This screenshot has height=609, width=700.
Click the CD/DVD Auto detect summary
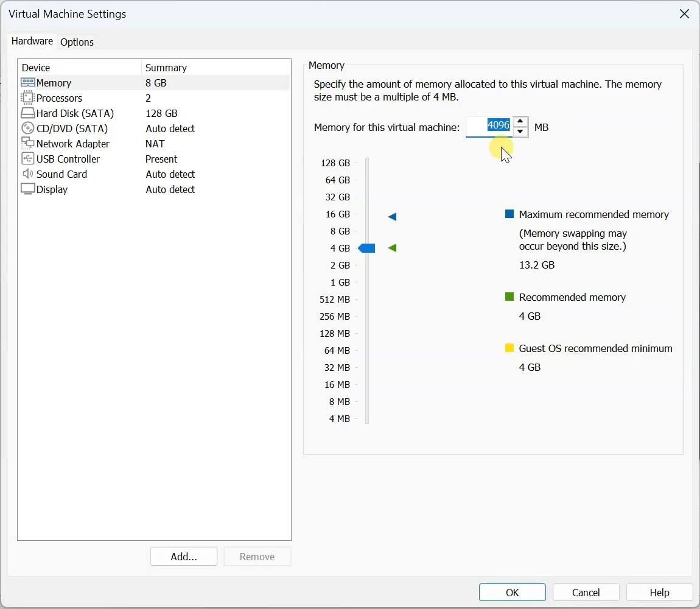[x=170, y=128]
